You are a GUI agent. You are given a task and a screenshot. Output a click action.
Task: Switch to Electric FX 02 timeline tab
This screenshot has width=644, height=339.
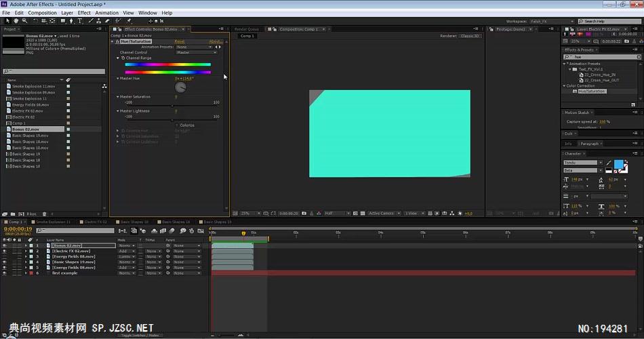point(96,222)
